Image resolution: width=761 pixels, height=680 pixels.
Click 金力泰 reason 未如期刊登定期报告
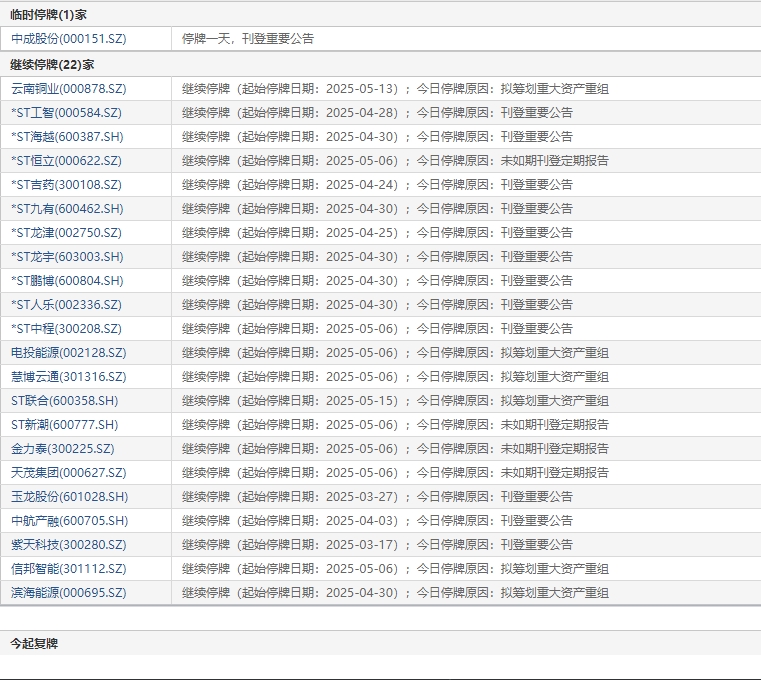coord(555,449)
